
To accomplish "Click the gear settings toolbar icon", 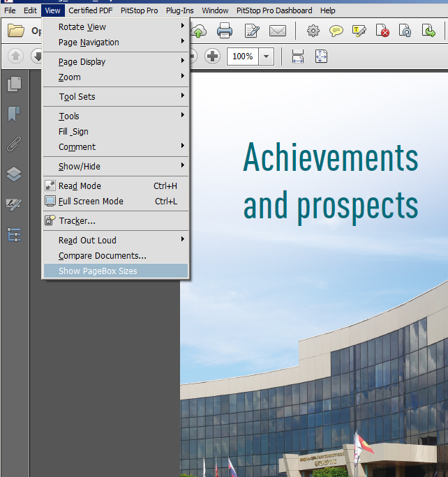I will tap(313, 31).
